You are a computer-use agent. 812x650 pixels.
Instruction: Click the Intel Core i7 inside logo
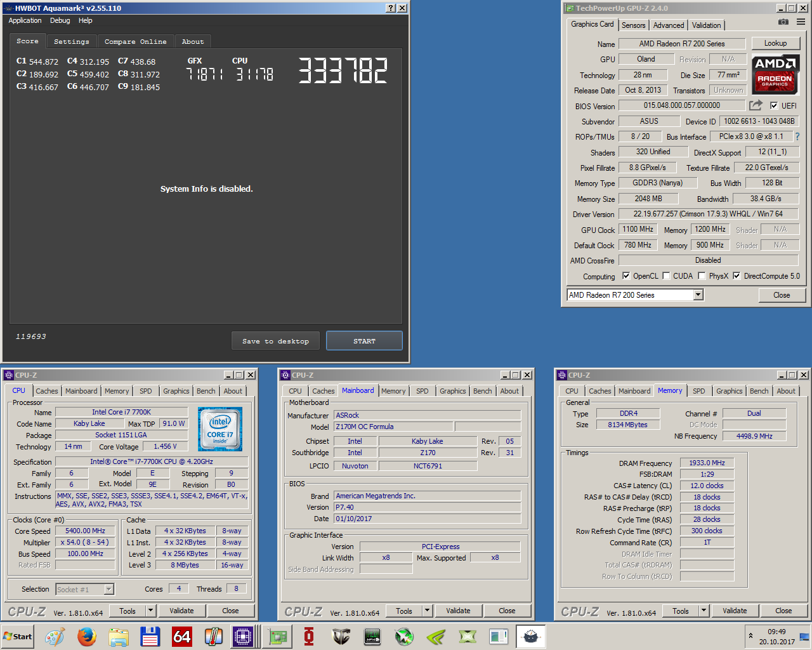[x=220, y=429]
